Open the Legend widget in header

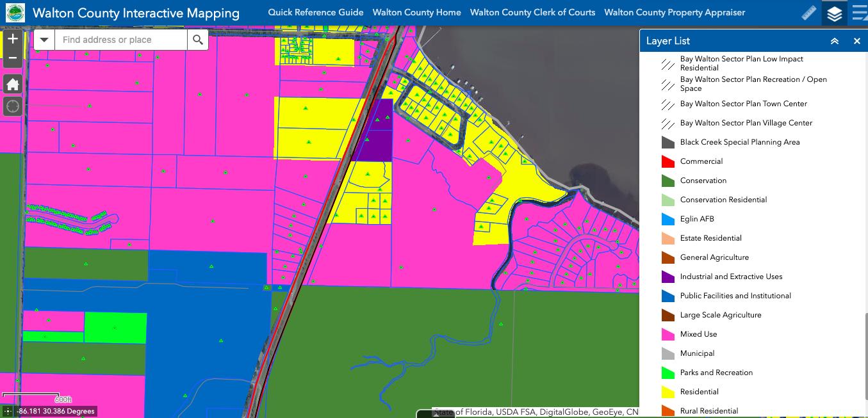coord(860,13)
